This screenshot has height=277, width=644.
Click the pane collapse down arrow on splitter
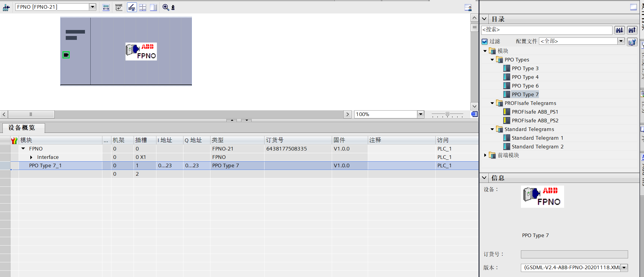[x=246, y=120]
